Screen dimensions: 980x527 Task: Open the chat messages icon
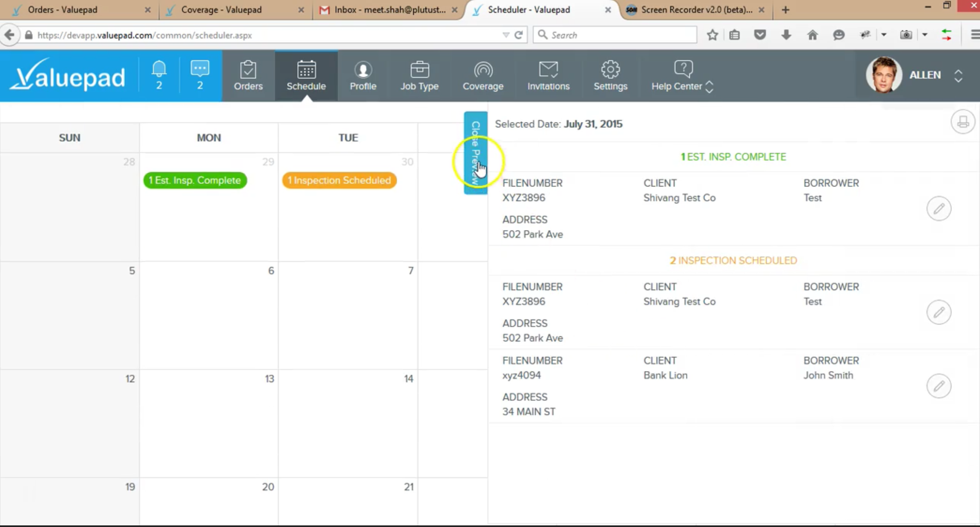[200, 75]
